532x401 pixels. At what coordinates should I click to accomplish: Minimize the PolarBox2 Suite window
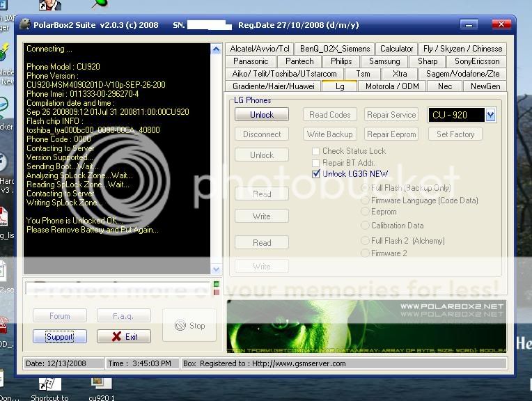coord(469,24)
